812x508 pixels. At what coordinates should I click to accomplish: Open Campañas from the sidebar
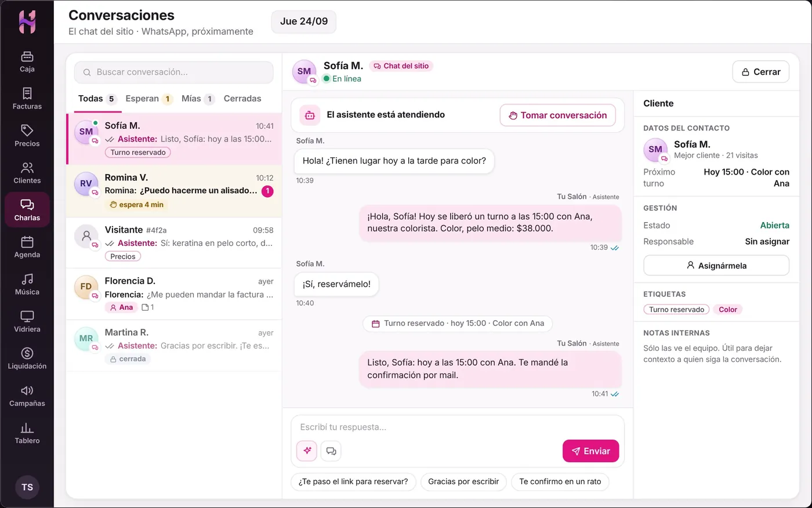point(27,396)
